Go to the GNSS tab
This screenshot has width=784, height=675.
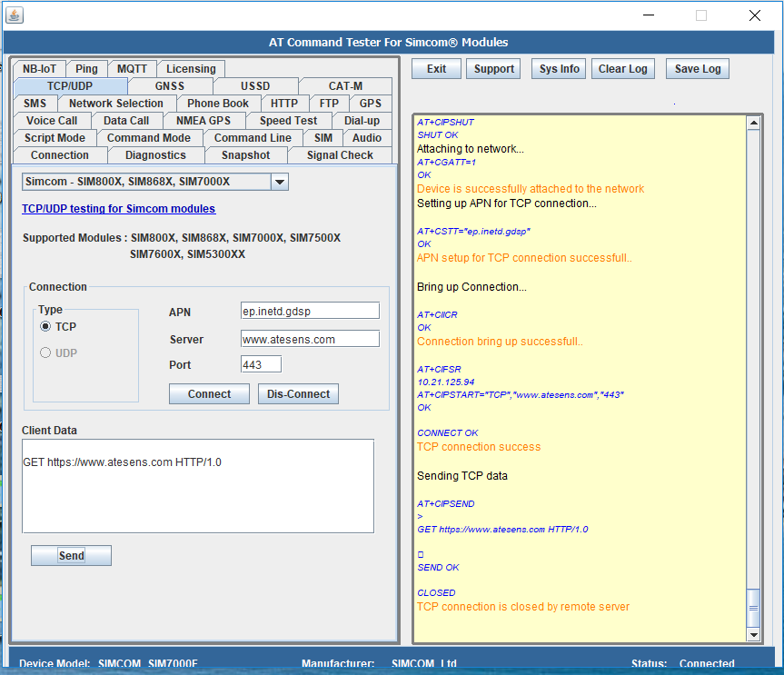(x=170, y=86)
